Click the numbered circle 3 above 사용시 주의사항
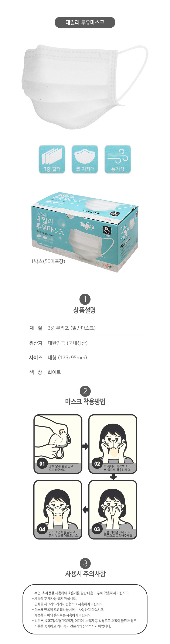The height and width of the screenshot is (644, 170). click(x=85, y=563)
